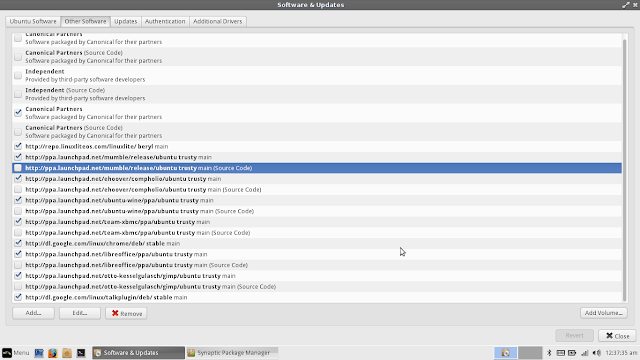Open the network signal tray icon
The height and width of the screenshot is (360, 640).
(x=584, y=353)
